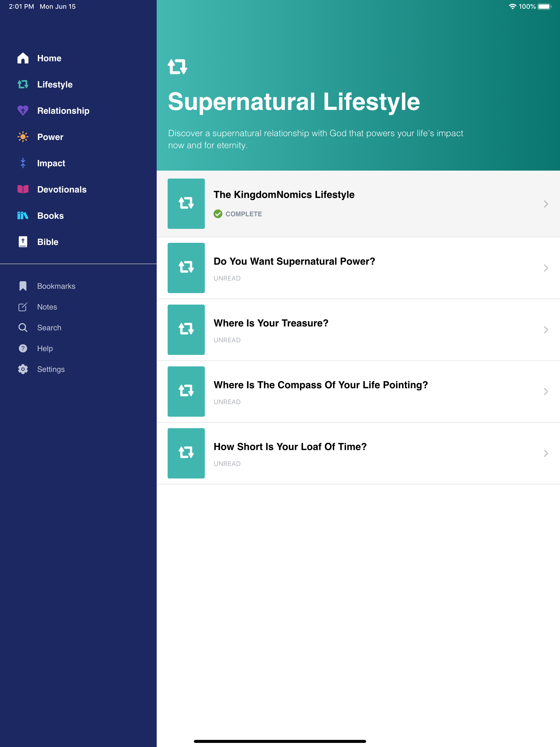Expand Do You Want Supernatural Power chevron
This screenshot has height=747, width=560.
(546, 268)
